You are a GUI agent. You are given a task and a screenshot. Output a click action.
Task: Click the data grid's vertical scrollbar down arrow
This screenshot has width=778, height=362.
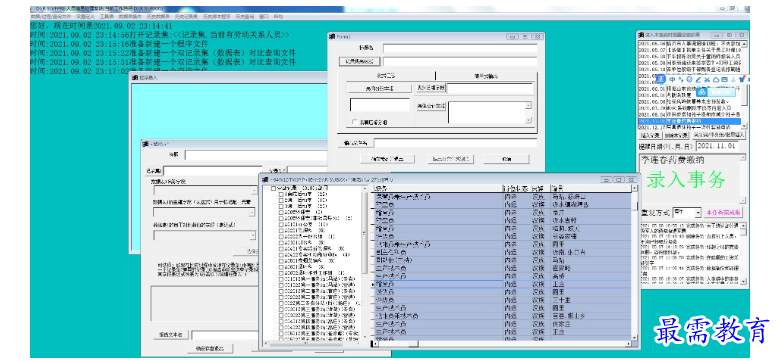tap(634, 338)
